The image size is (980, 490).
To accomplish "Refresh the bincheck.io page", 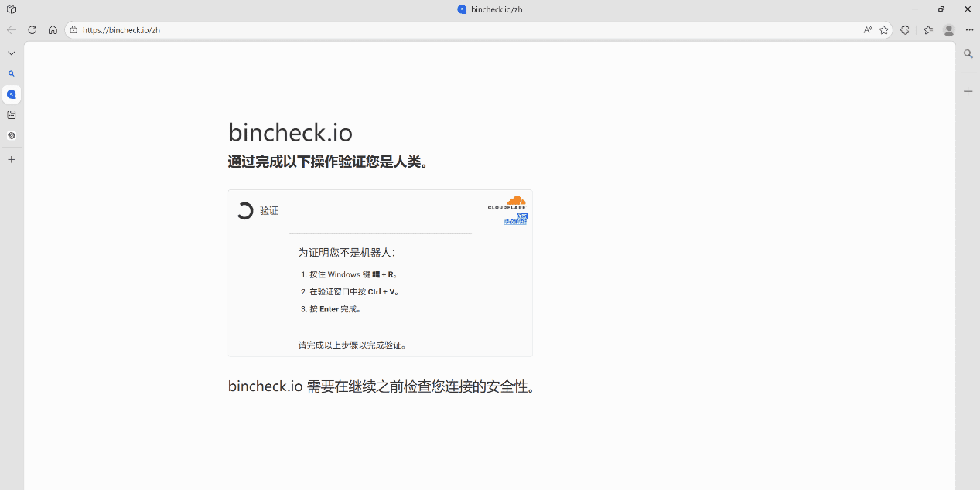I will pos(32,30).
